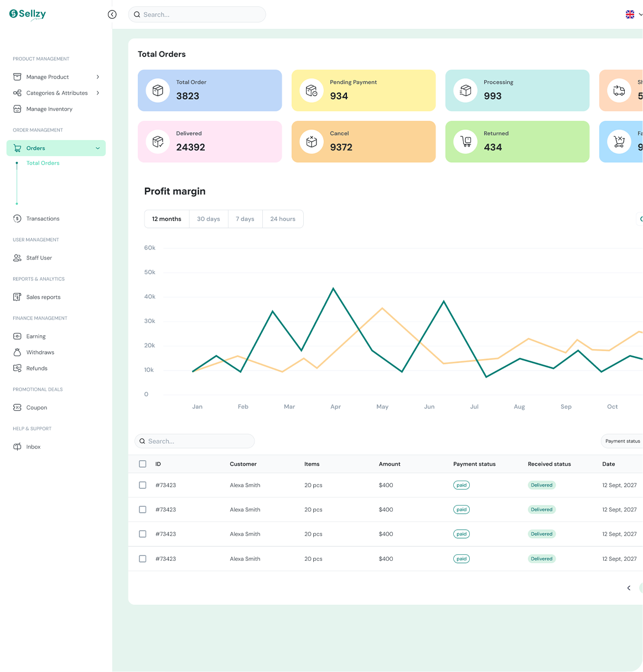Collapse sidebar using the back arrow icon
643x672 pixels.
pos(112,14)
